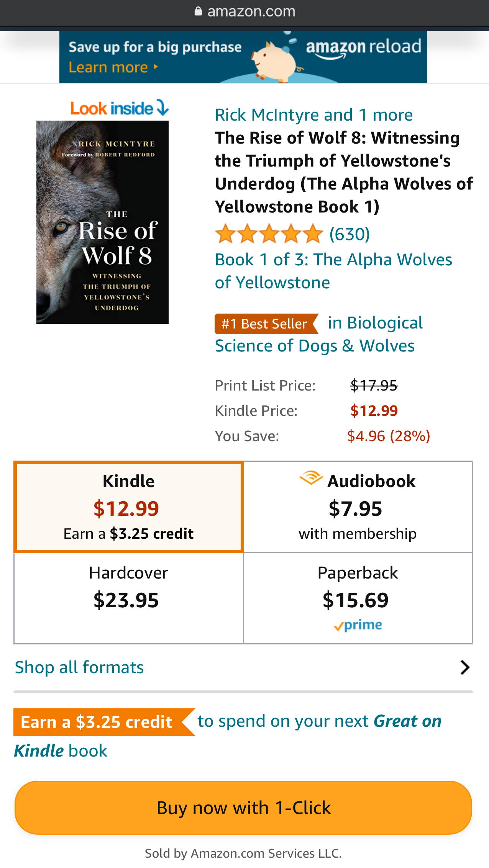Click the Prime logo under Paperback price

tap(358, 624)
